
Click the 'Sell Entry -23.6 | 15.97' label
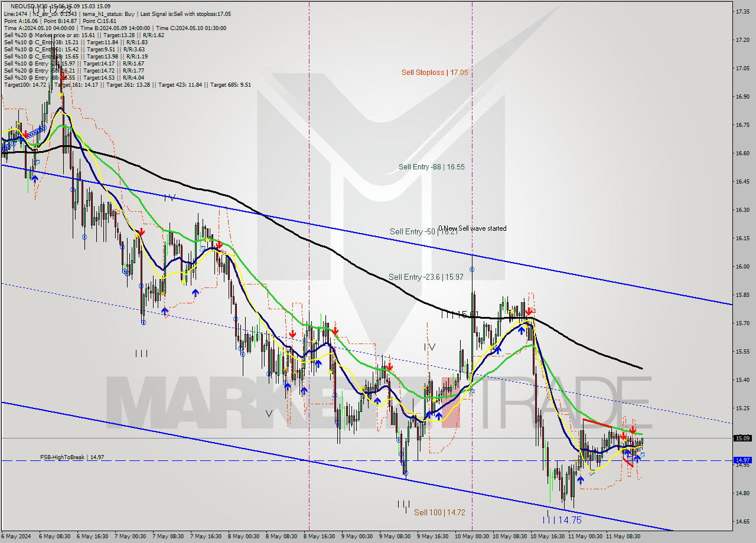coord(426,277)
